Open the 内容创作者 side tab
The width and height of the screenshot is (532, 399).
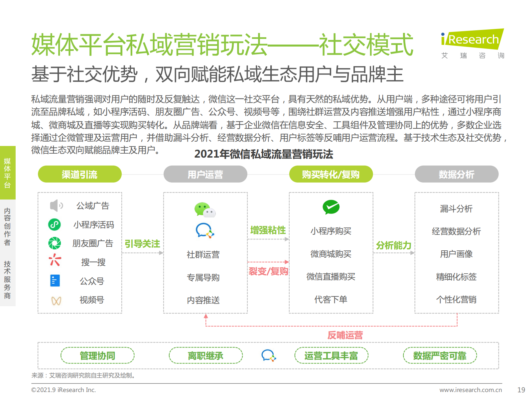click(x=8, y=227)
